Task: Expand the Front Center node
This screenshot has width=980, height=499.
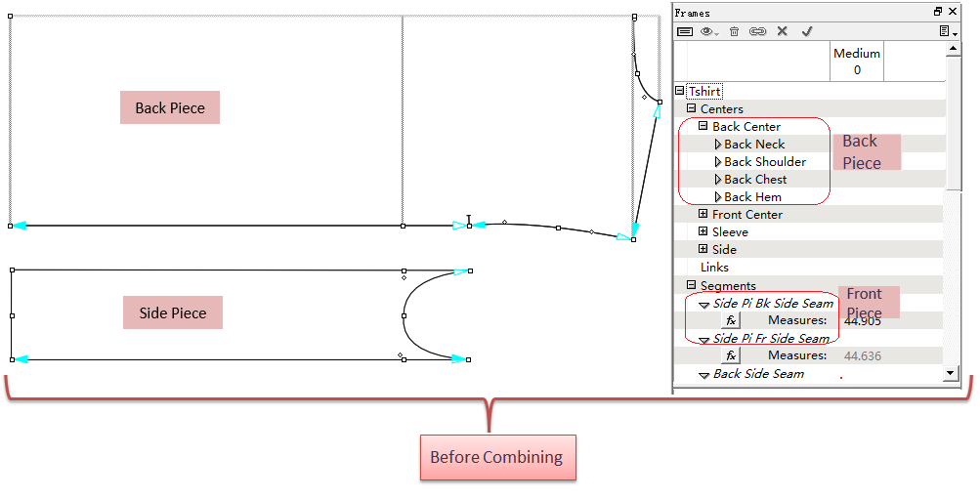Action: [x=703, y=214]
